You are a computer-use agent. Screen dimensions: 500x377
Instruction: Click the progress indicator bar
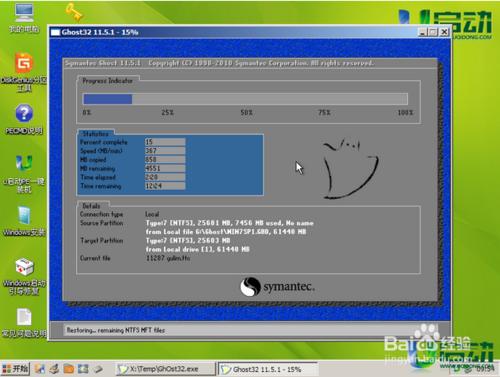pyautogui.click(x=245, y=99)
